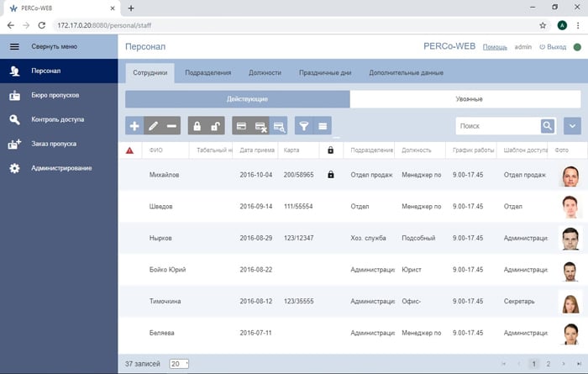
Task: Open Контроль доступа in the sidebar
Action: (x=59, y=119)
